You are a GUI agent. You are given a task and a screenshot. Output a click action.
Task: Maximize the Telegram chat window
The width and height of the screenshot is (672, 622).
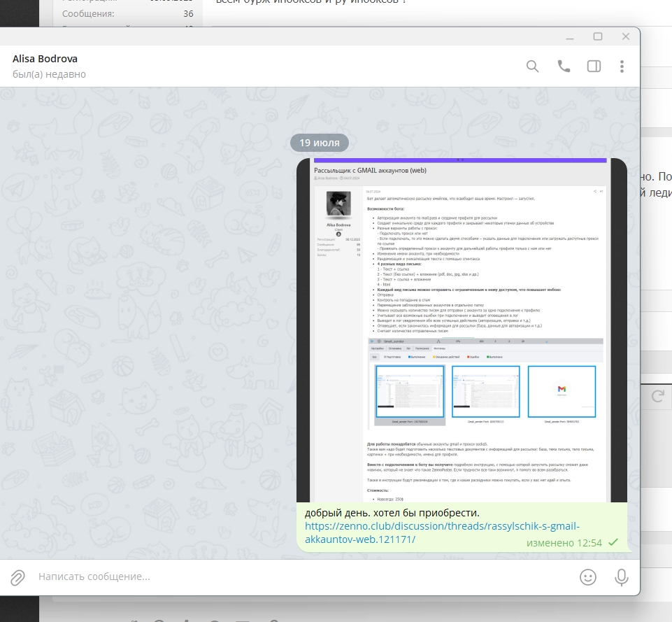pos(598,37)
